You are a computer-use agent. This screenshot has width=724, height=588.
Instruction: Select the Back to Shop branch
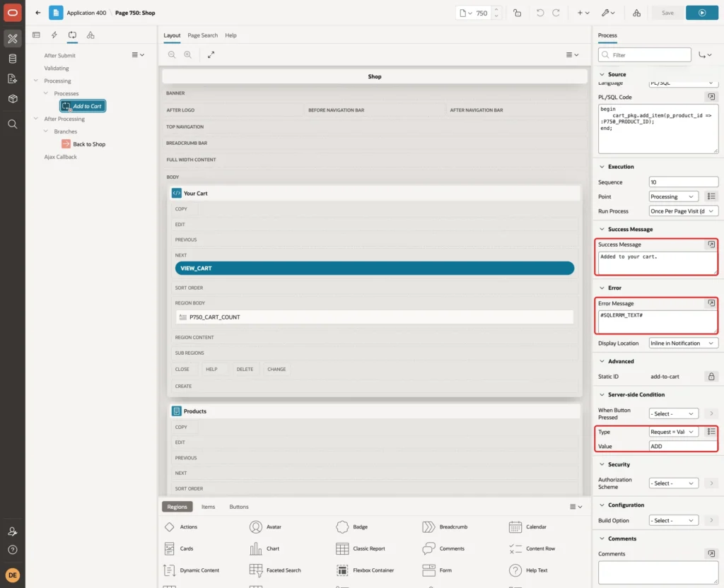click(83, 144)
